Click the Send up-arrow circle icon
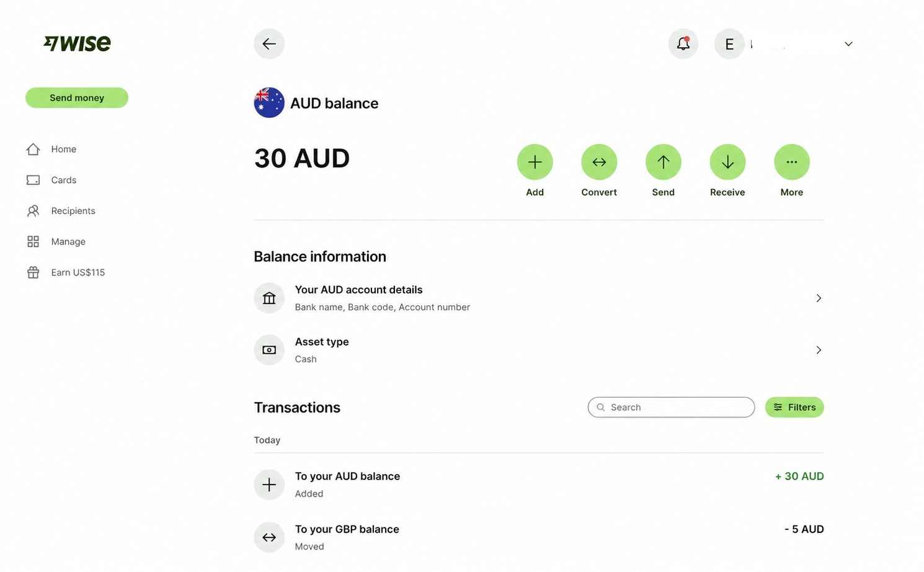924x572 pixels. 664,162
